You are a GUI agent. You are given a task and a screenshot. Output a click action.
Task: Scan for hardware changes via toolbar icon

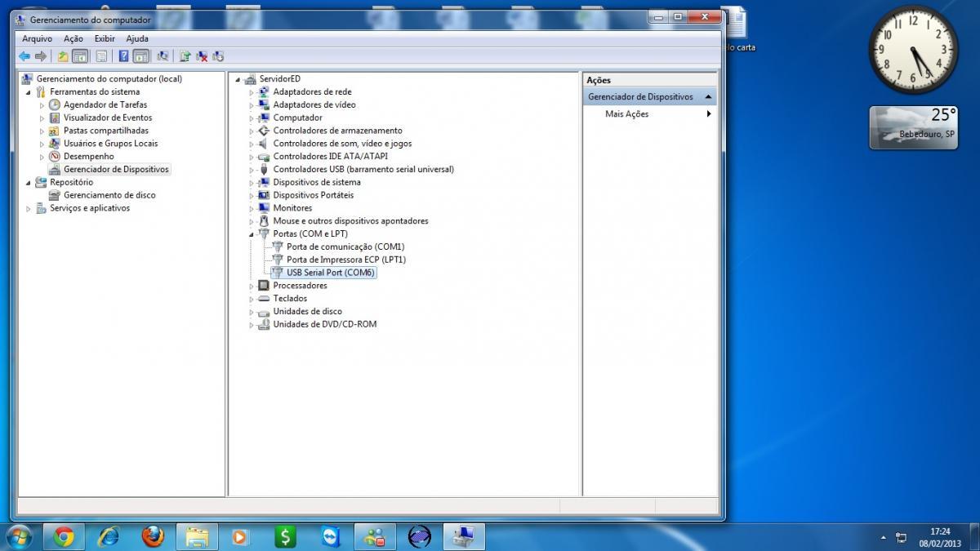pyautogui.click(x=163, y=56)
